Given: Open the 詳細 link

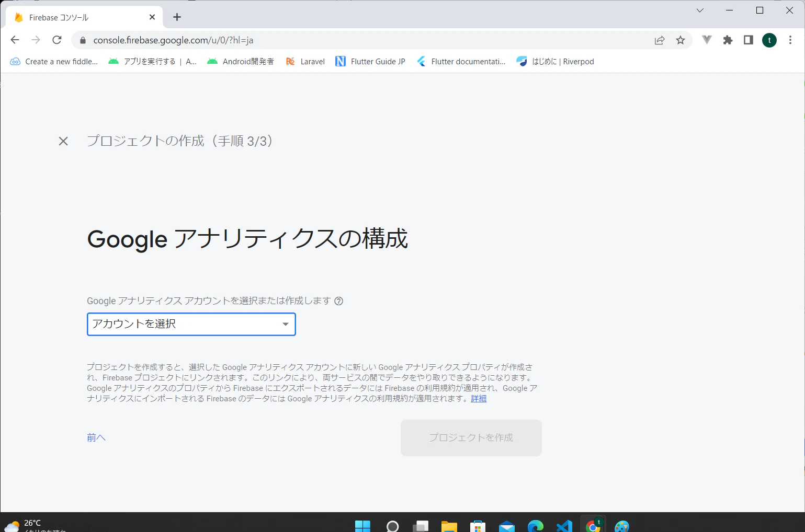Looking at the screenshot, I should 479,399.
